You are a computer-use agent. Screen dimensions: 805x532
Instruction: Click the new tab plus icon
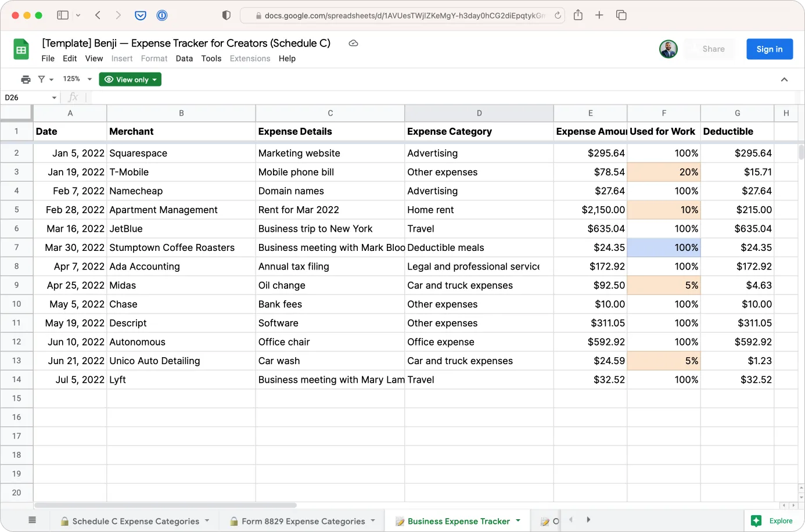[599, 15]
